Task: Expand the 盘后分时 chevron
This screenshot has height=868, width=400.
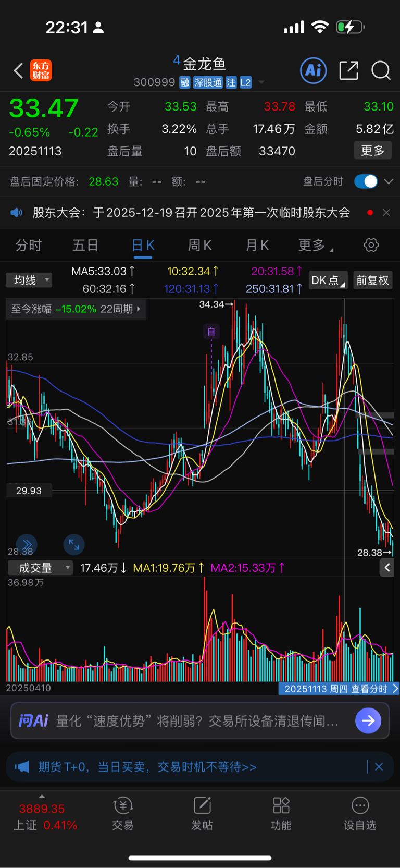Action: (x=389, y=181)
